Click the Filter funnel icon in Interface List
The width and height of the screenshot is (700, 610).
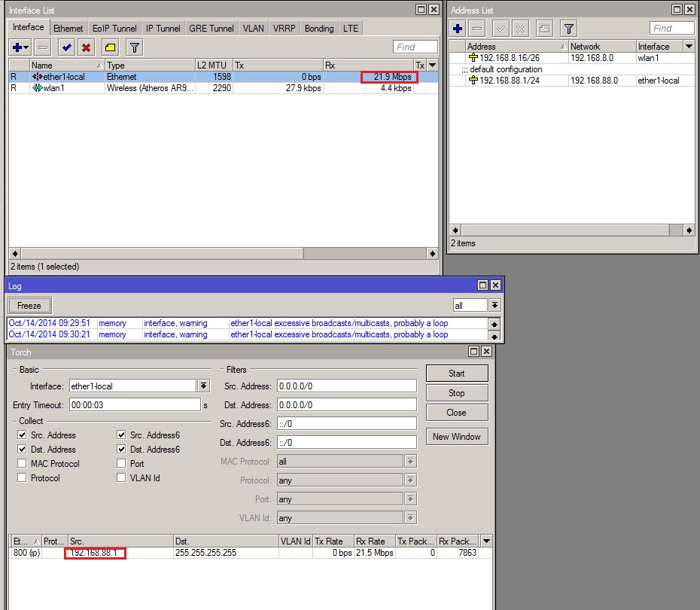pyautogui.click(x=135, y=47)
